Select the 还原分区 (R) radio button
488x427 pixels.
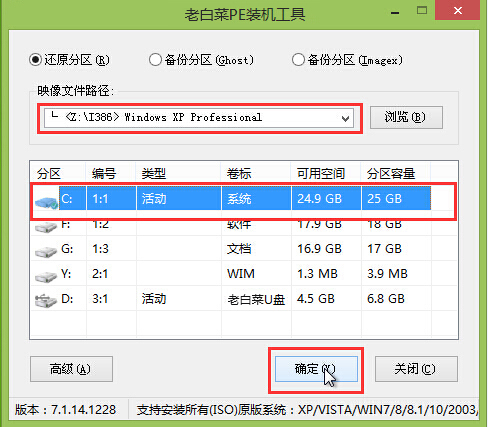(x=35, y=60)
